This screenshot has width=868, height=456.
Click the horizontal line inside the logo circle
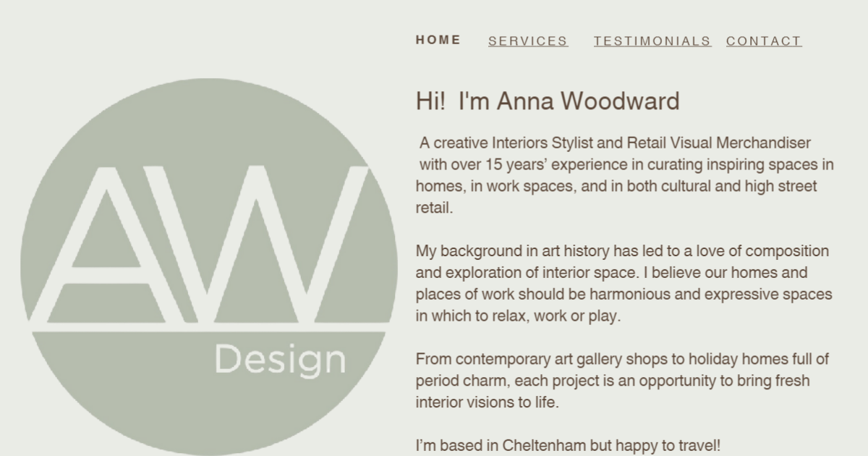(210, 330)
